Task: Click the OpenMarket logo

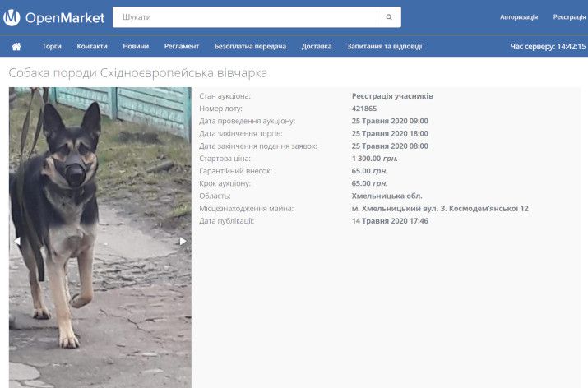Action: coord(54,17)
